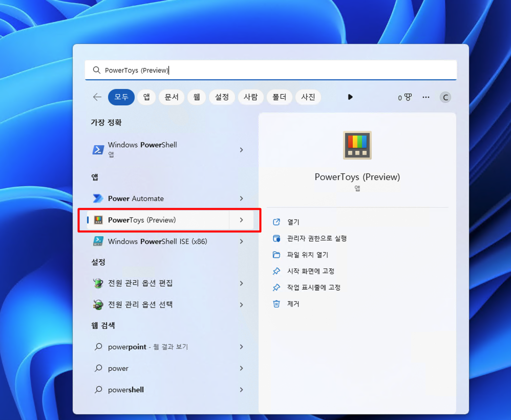Go back with the left arrow icon
The width and height of the screenshot is (511, 420).
point(97,97)
